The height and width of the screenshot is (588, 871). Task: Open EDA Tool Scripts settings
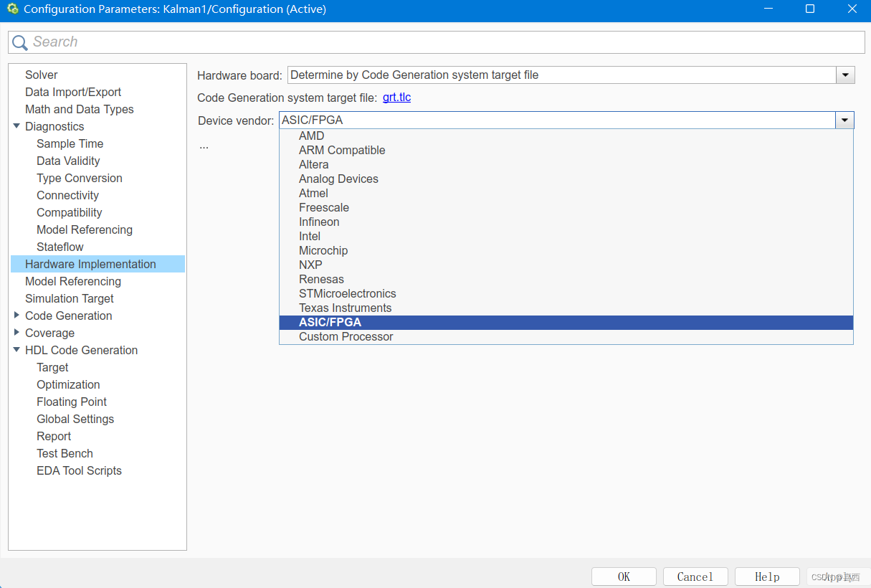coord(79,471)
